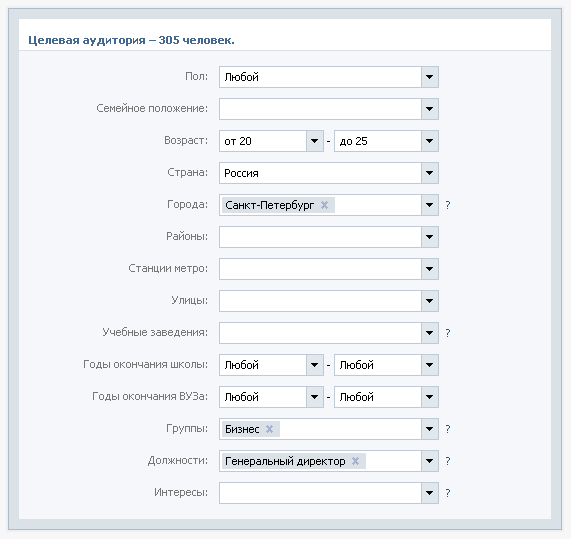Image resolution: width=571 pixels, height=539 pixels.
Task: Expand the Страна dropdown showing Россия
Action: [430, 173]
